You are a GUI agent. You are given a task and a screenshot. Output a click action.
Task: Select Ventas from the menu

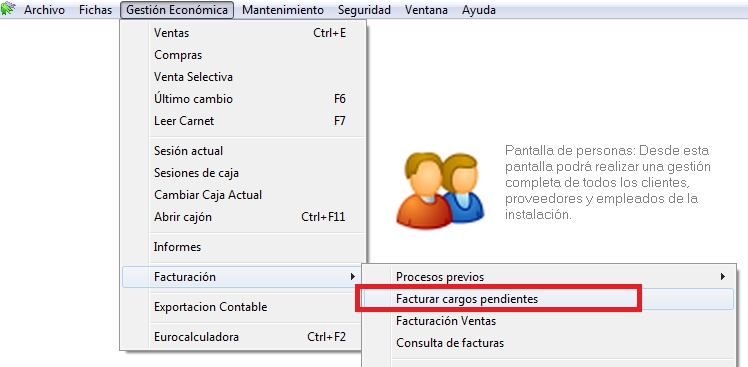click(244, 33)
